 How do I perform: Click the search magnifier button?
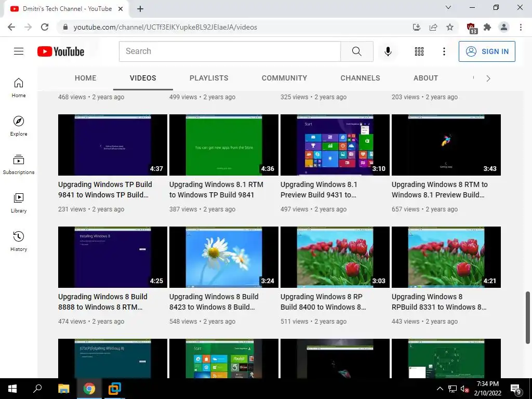[x=356, y=51]
